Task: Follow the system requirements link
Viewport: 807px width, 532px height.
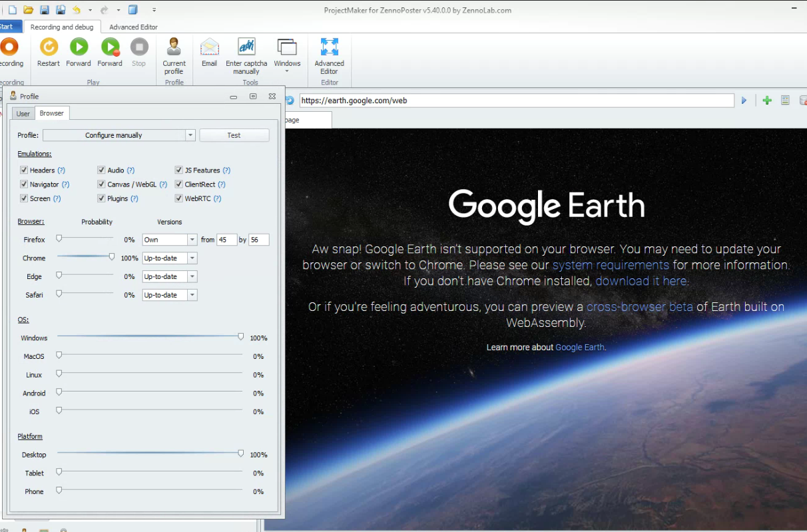Action: 611,265
